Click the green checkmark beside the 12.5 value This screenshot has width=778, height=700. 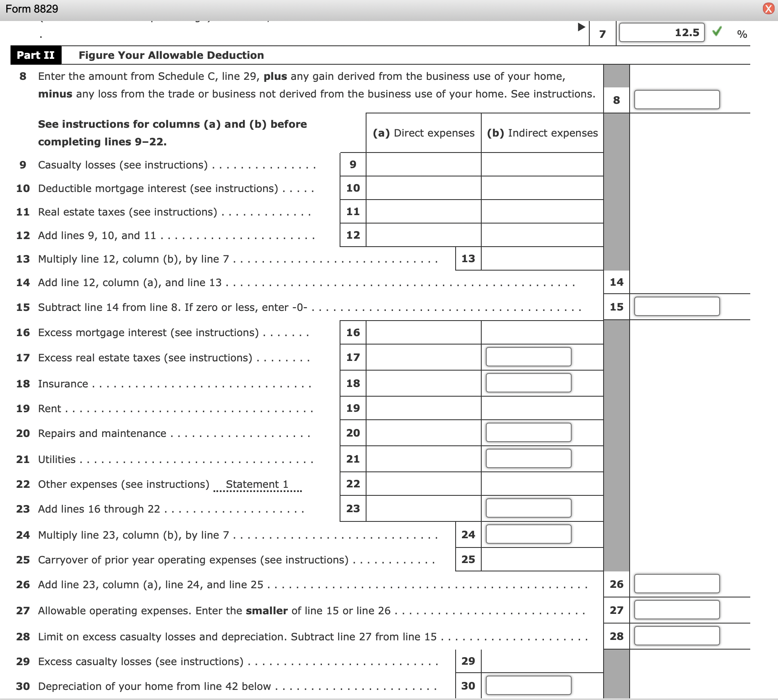coord(717,31)
